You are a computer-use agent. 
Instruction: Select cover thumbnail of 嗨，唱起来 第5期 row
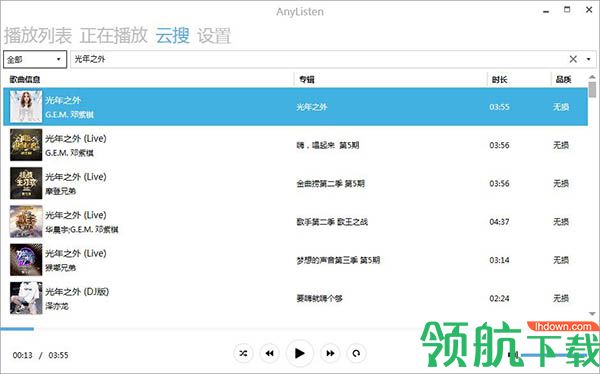26,145
